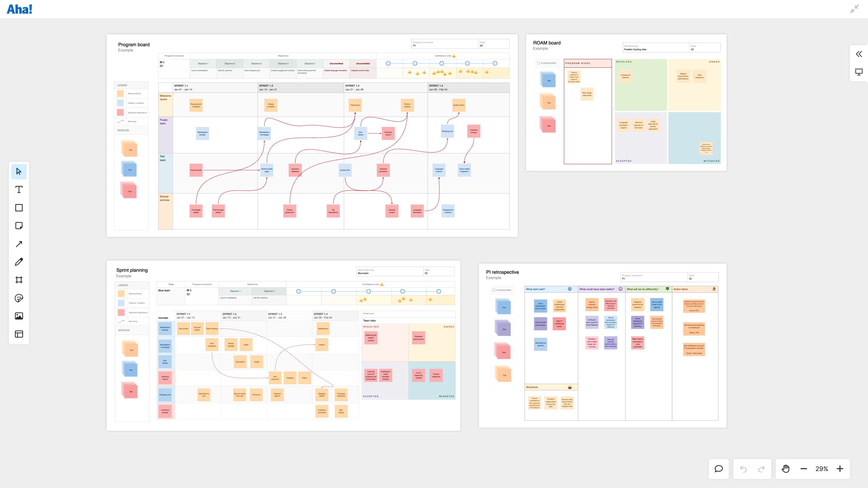This screenshot has width=868, height=488.
Task: Open the insert Image tool
Action: tap(19, 316)
